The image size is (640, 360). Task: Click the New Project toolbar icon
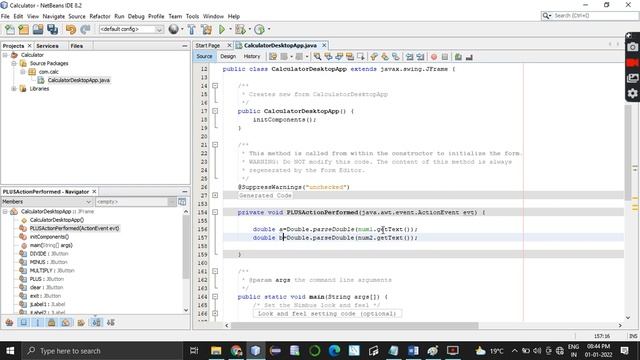(24, 29)
